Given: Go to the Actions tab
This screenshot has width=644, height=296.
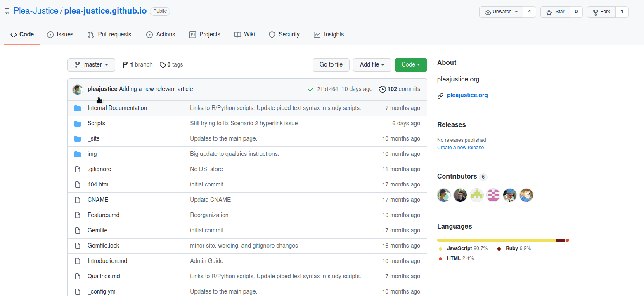Looking at the screenshot, I should click(161, 35).
